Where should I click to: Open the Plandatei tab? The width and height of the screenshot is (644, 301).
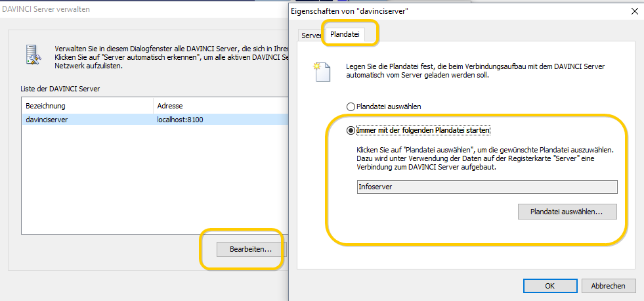[x=345, y=35]
